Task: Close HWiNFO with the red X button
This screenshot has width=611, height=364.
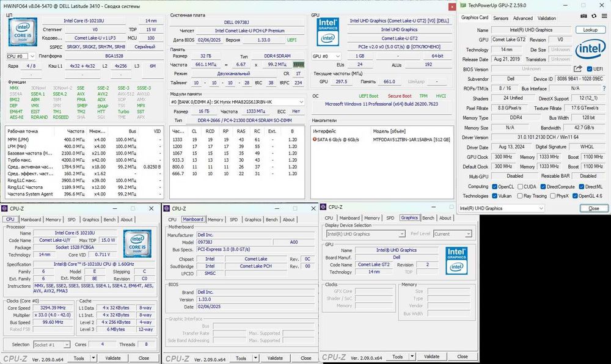Action: [452, 7]
